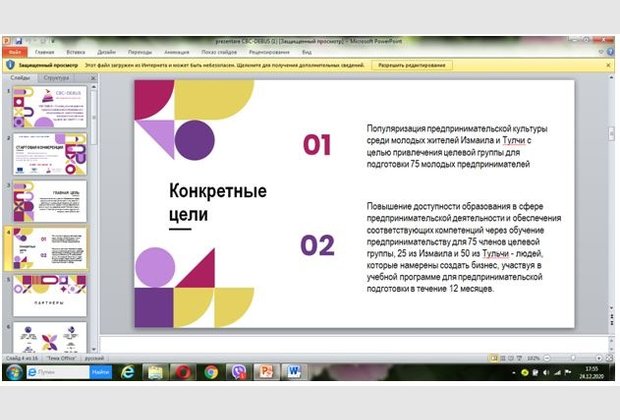Click Найти search button in taskbar

(x=100, y=372)
